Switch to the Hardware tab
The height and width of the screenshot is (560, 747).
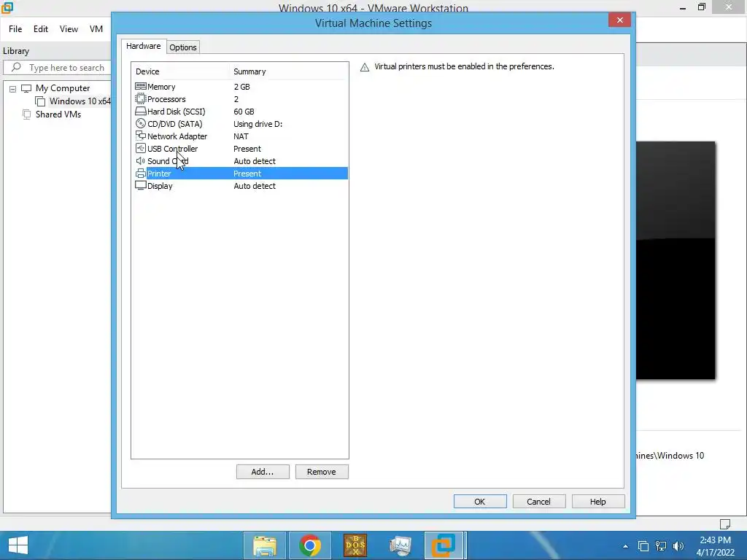pyautogui.click(x=144, y=46)
